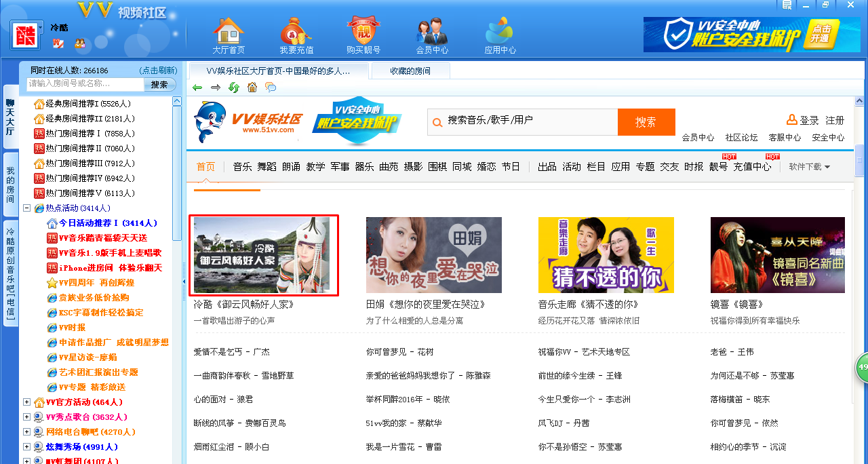Image resolution: width=868 pixels, height=464 pixels.
Task: Expand the 炫舞秀场 tree node
Action: [27, 447]
